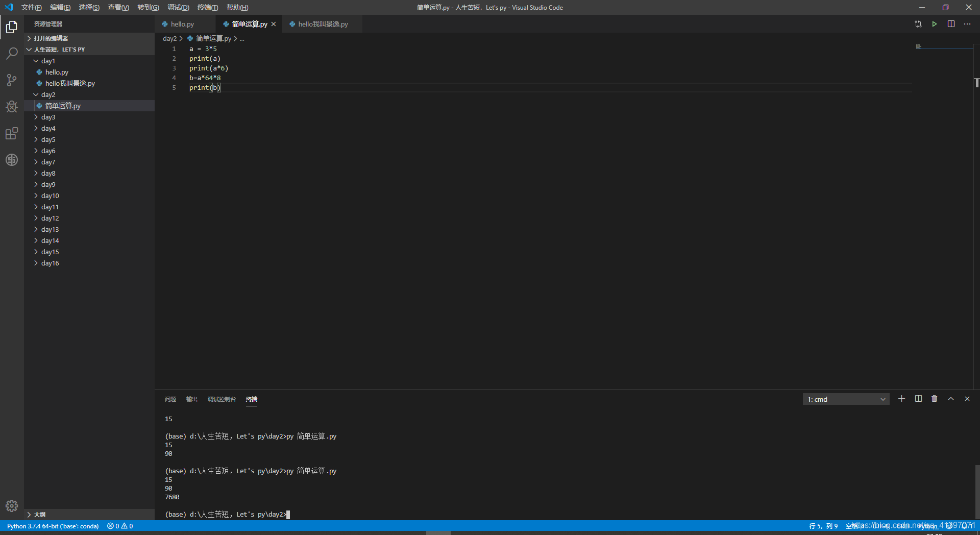The height and width of the screenshot is (535, 980).
Task: Open the Source Control view
Action: pyautogui.click(x=12, y=80)
